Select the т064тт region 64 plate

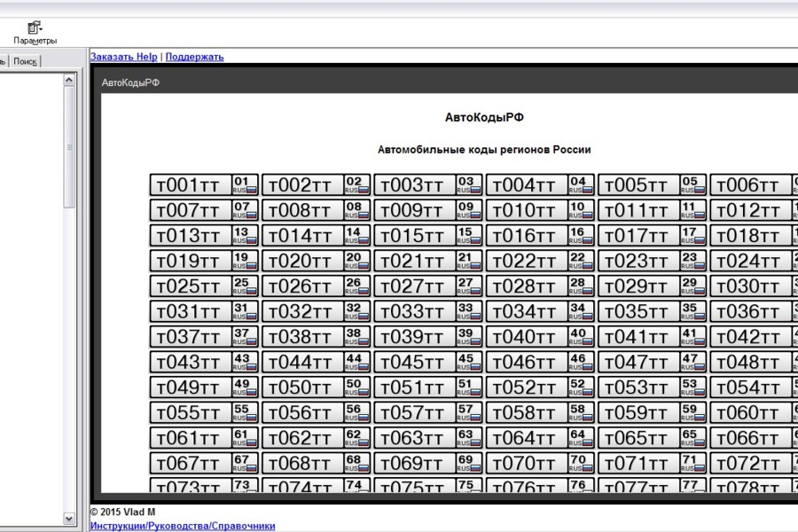540,438
